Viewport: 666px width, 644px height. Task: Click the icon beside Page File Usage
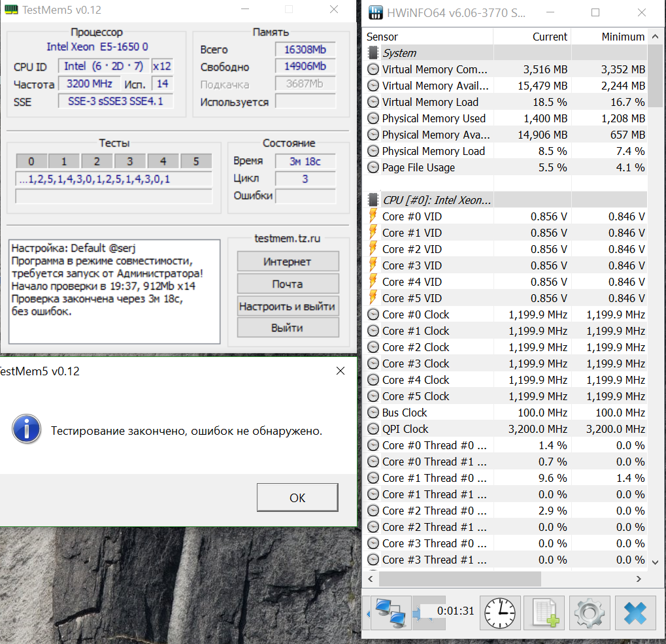point(373,167)
